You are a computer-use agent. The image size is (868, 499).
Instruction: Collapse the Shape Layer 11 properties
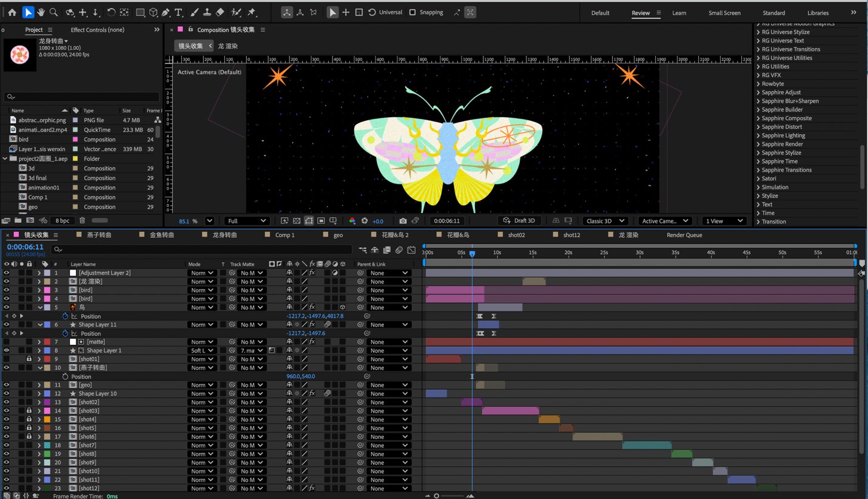coord(40,325)
